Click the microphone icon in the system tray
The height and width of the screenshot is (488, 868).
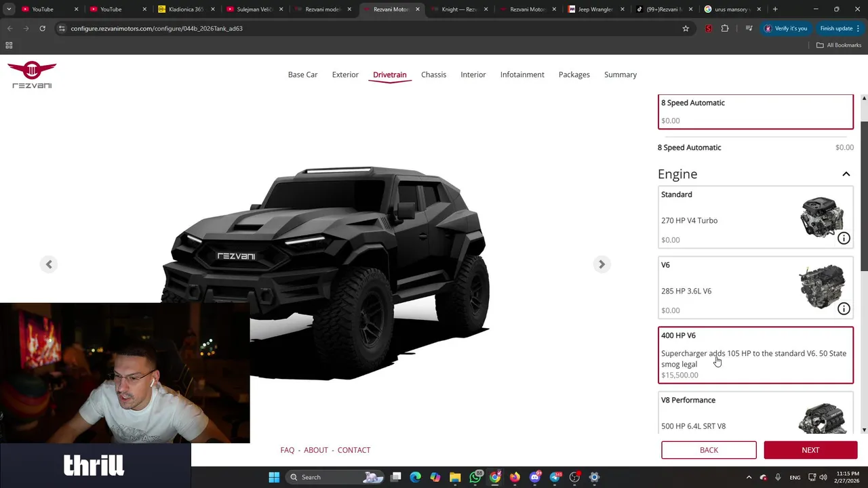click(x=778, y=477)
